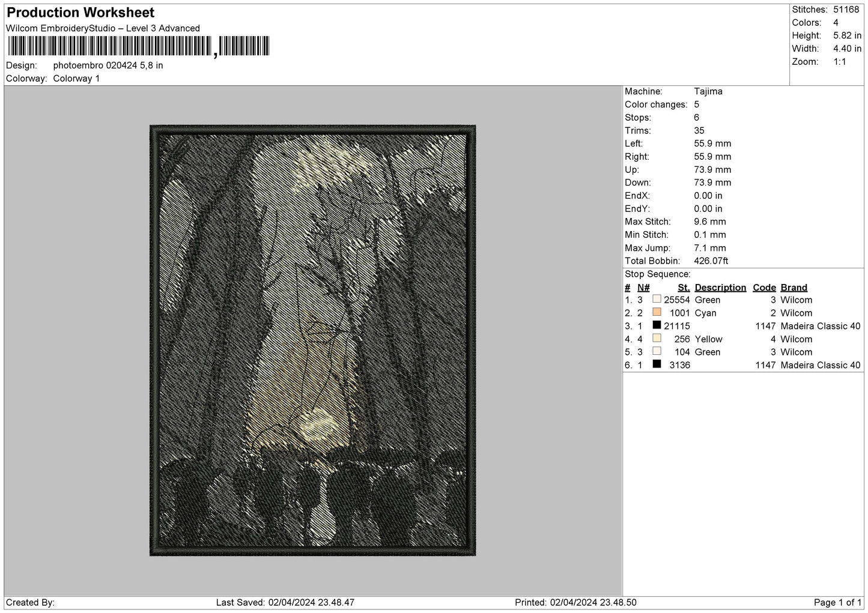868x613 pixels.
Task: Click the Cyan description in row 2
Action: coord(705,313)
